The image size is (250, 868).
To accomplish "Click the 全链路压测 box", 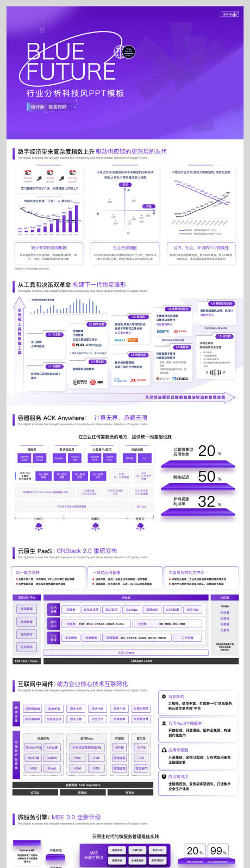I will point(54,719).
